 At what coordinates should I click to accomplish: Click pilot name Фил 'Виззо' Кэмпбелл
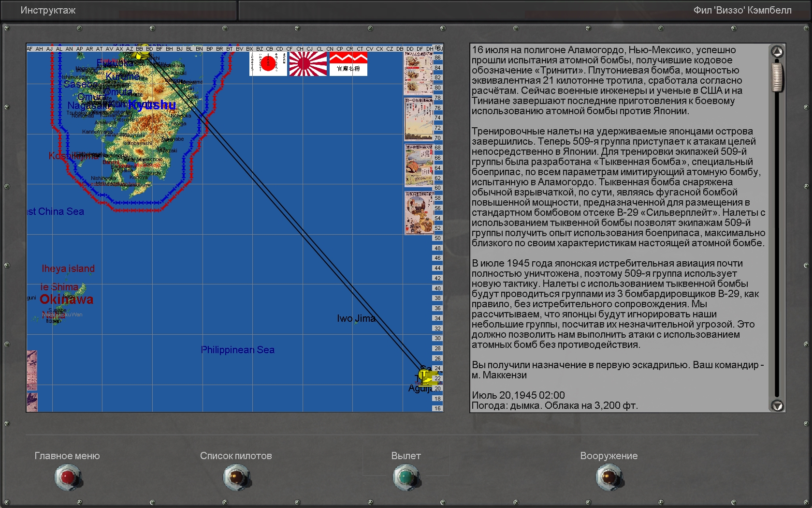click(x=742, y=10)
